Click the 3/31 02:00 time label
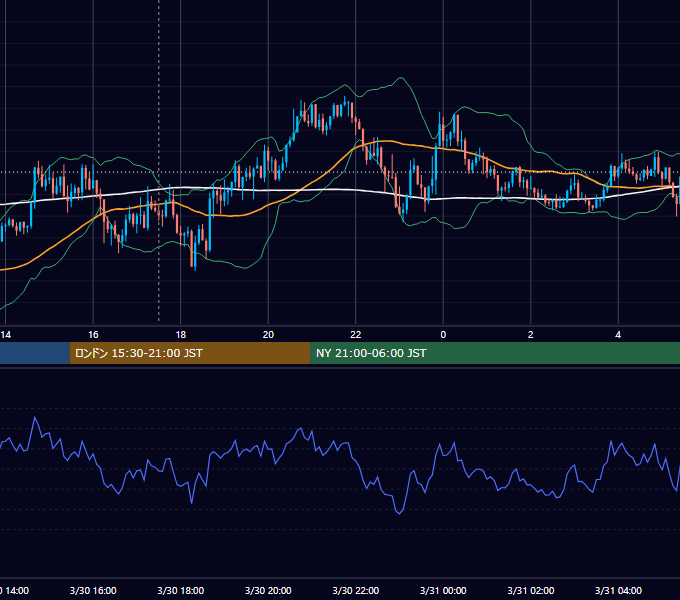 (531, 590)
